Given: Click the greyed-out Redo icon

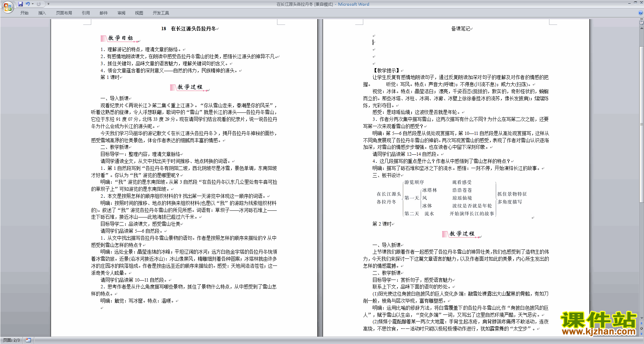Looking at the screenshot, I should (x=39, y=4).
